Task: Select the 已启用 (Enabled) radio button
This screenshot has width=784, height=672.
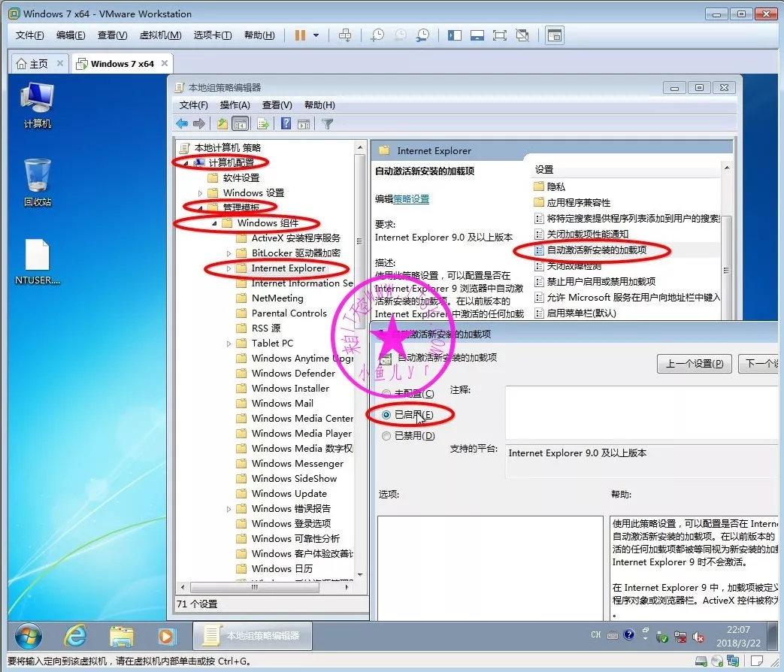Action: 386,414
